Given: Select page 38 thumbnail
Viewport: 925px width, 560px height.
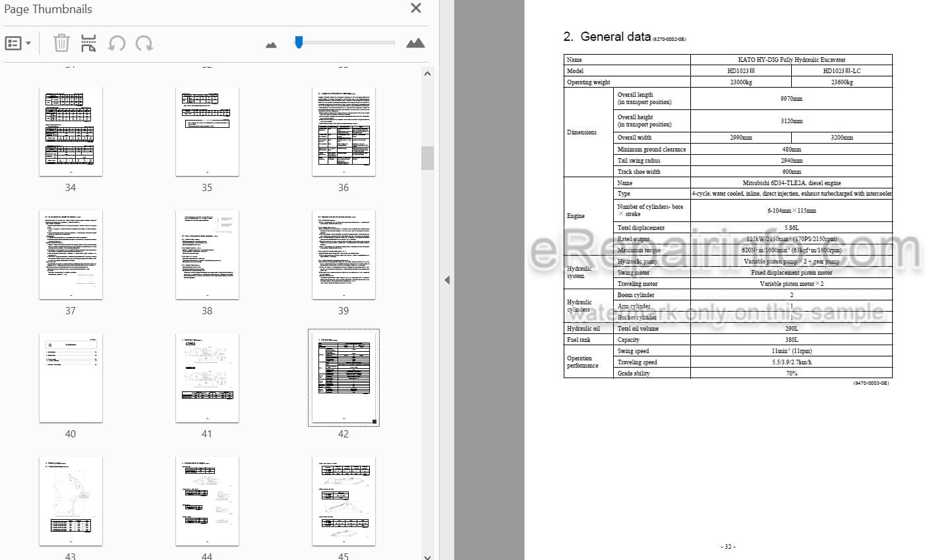Looking at the screenshot, I should (207, 254).
